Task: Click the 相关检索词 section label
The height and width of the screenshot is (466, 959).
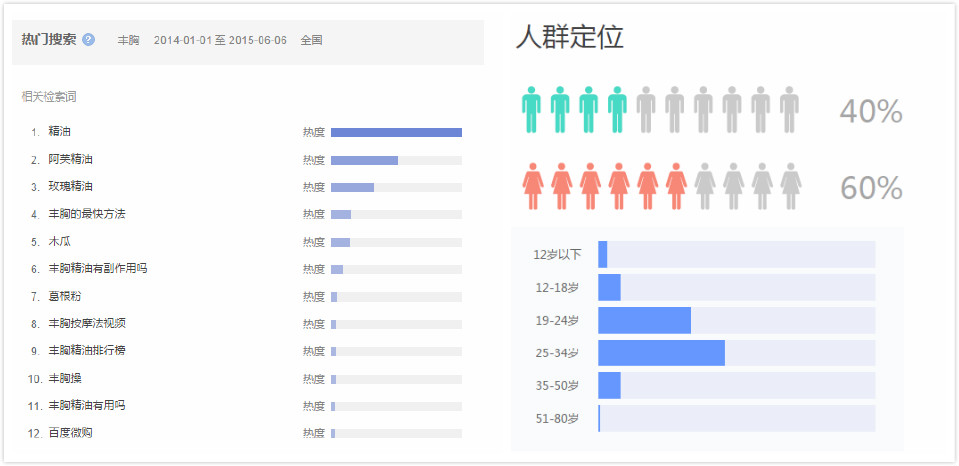Action: [49, 97]
